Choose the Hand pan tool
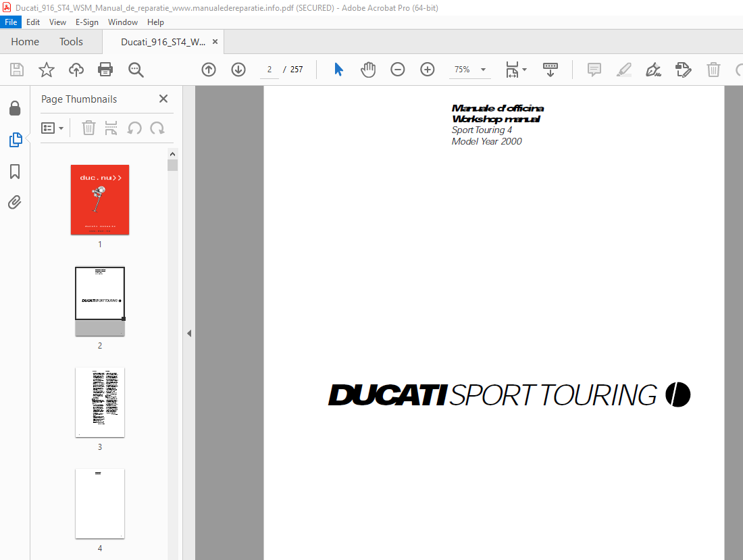 click(x=367, y=70)
